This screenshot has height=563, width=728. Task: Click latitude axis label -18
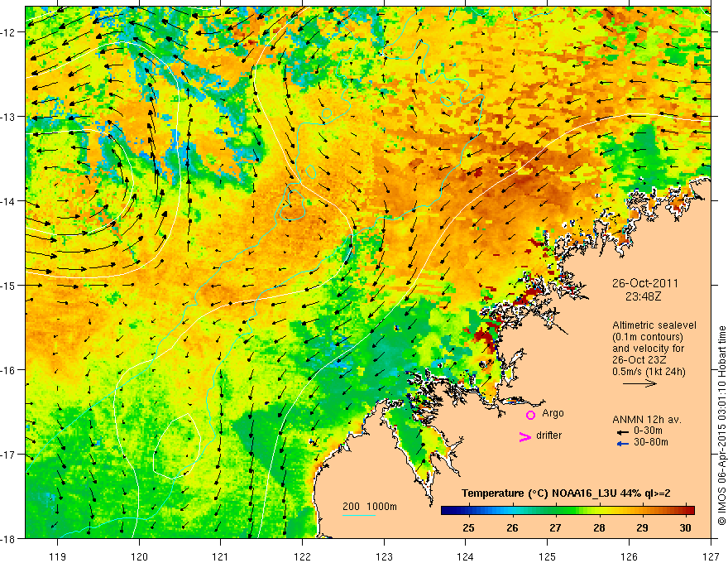[x=9, y=538]
